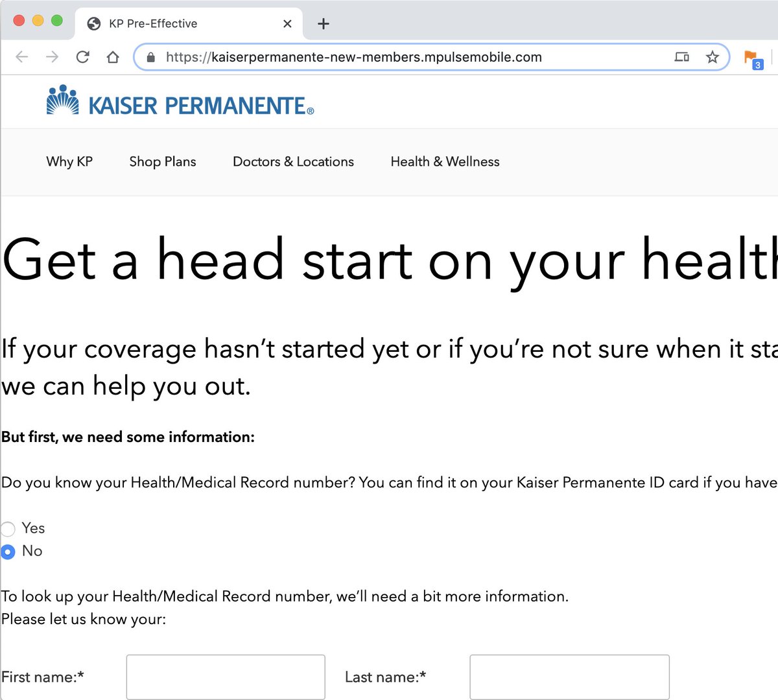The width and height of the screenshot is (778, 700).
Task: Open the Shop Plans menu item
Action: point(163,162)
